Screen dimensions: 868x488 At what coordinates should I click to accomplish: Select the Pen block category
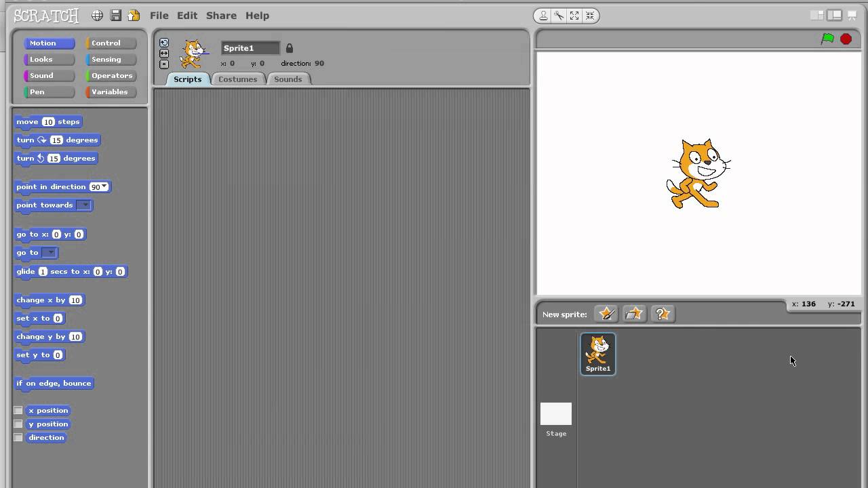(x=49, y=92)
